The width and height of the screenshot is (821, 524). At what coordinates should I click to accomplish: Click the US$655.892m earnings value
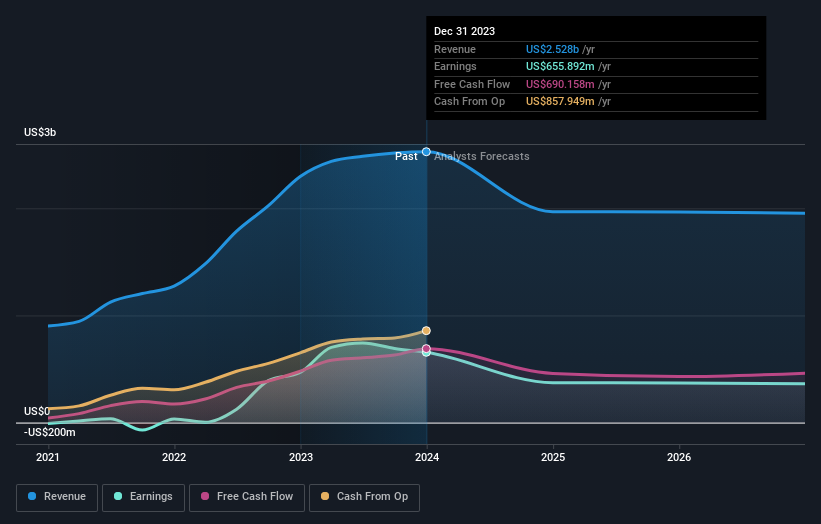click(x=560, y=66)
